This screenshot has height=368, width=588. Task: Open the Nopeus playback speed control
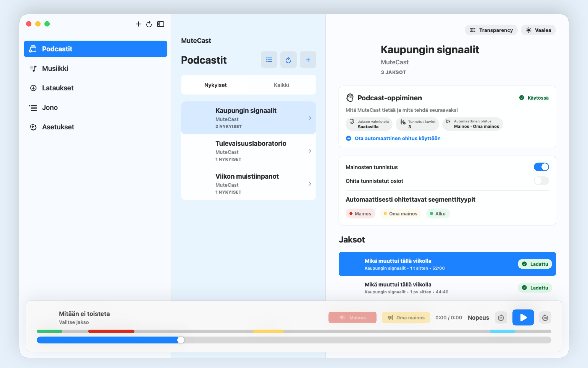(478, 318)
